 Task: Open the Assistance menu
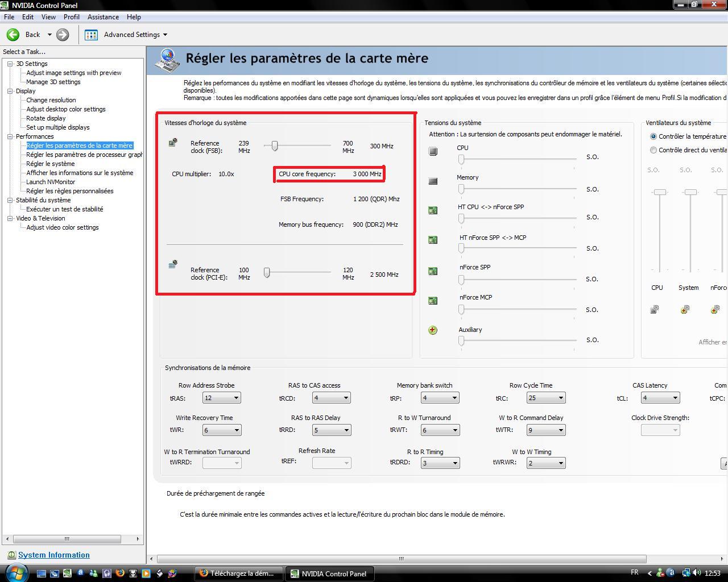pos(103,17)
